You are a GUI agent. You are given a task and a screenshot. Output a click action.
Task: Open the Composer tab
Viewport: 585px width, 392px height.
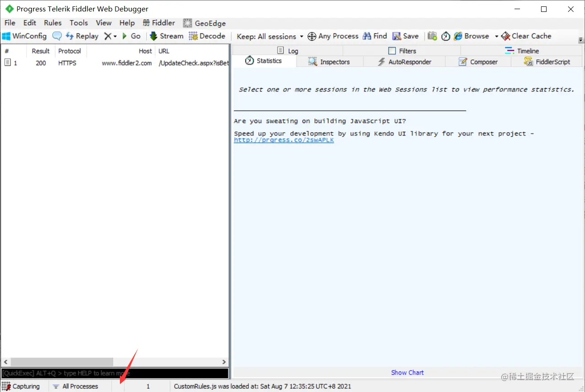point(478,62)
